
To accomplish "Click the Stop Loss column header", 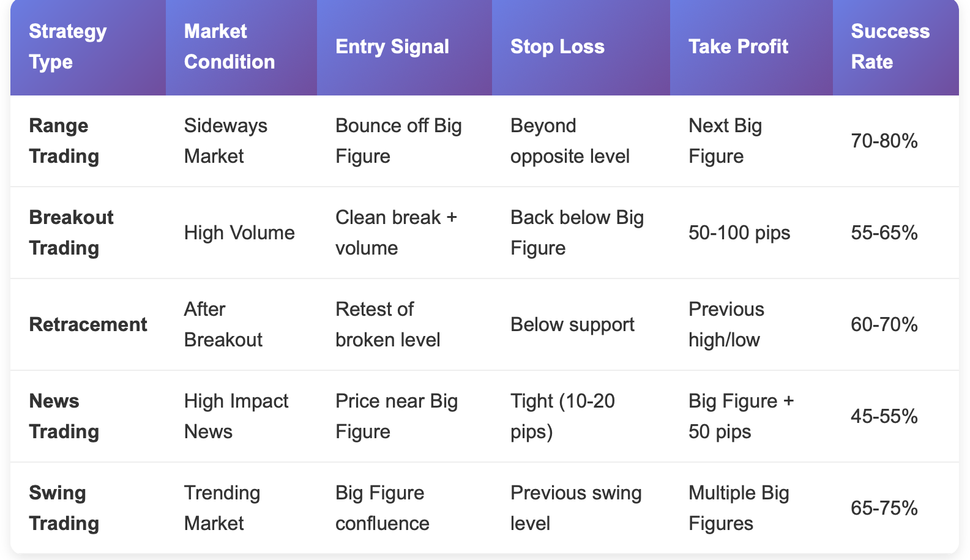I will 581,47.
